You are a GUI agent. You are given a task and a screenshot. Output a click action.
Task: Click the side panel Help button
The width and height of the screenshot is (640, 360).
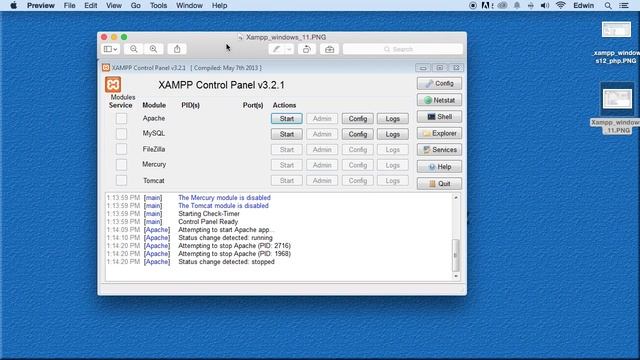pos(440,167)
